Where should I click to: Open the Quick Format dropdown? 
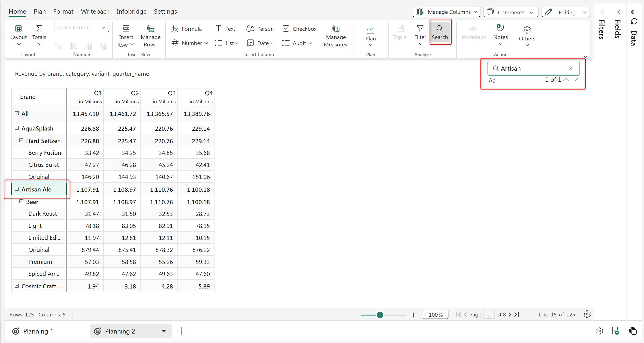point(82,27)
